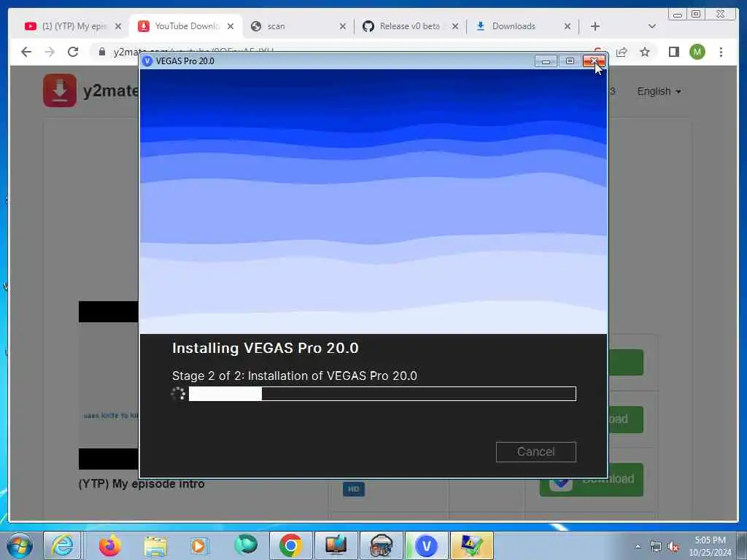Open the Chrome three-dot menu

pos(721,52)
